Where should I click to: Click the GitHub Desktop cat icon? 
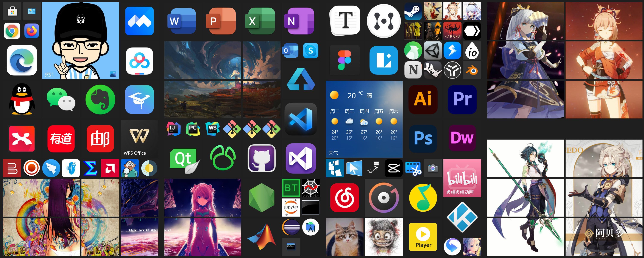pyautogui.click(x=262, y=159)
